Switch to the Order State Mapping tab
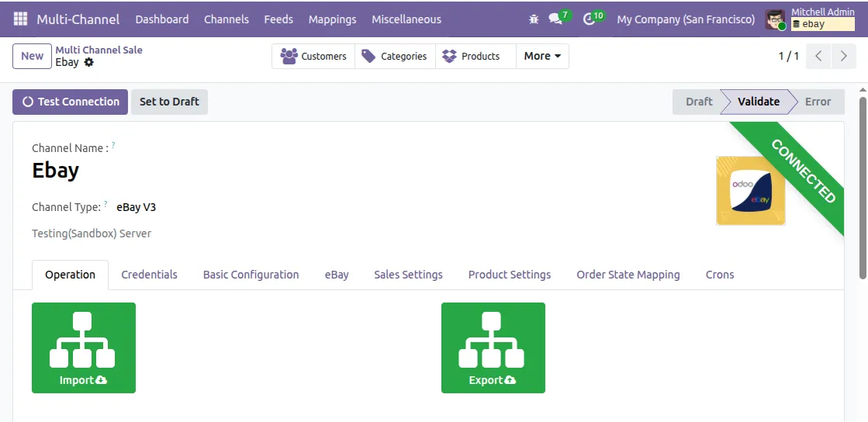Viewport: 868px width, 422px height. click(x=628, y=275)
